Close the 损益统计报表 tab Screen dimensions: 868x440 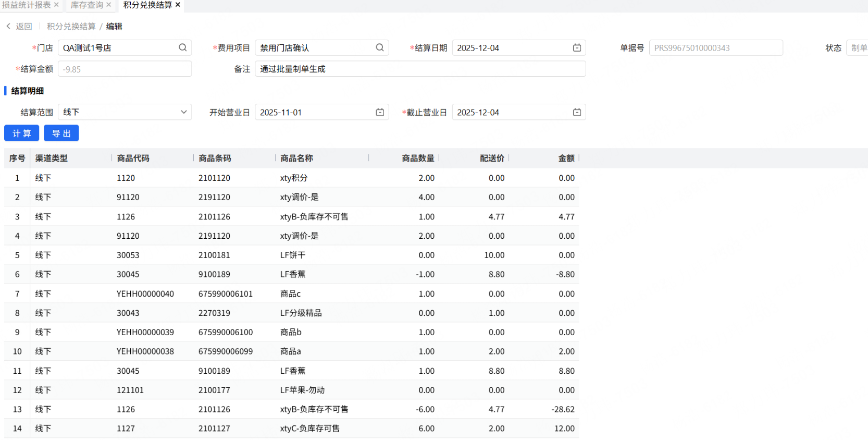click(56, 5)
